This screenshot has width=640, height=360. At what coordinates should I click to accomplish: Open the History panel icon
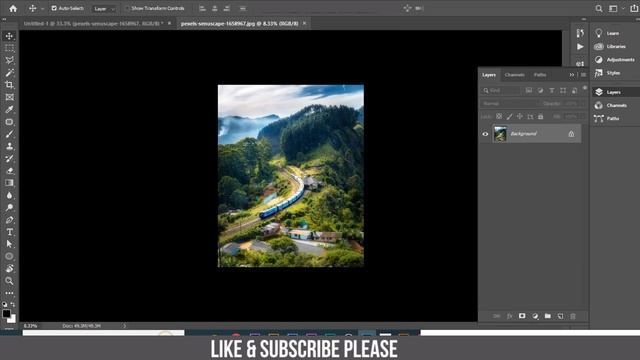pyautogui.click(x=580, y=33)
